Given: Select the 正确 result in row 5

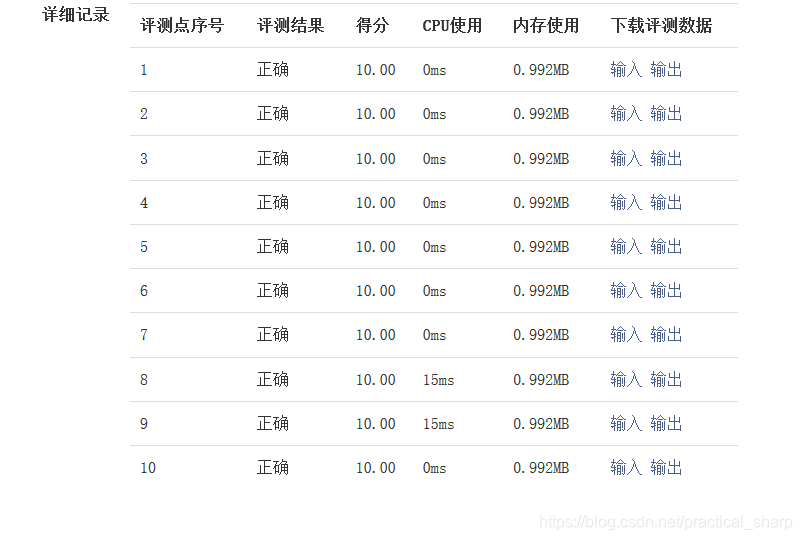Looking at the screenshot, I should (273, 246).
